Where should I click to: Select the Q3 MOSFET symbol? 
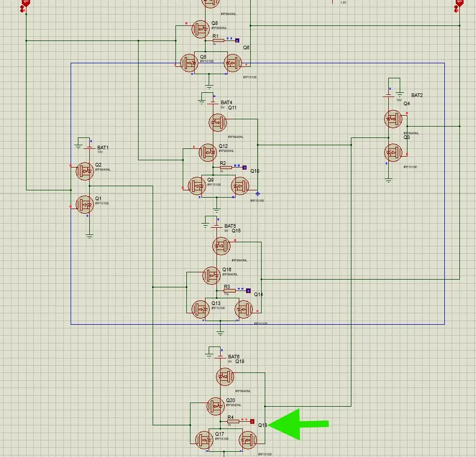tap(393, 153)
